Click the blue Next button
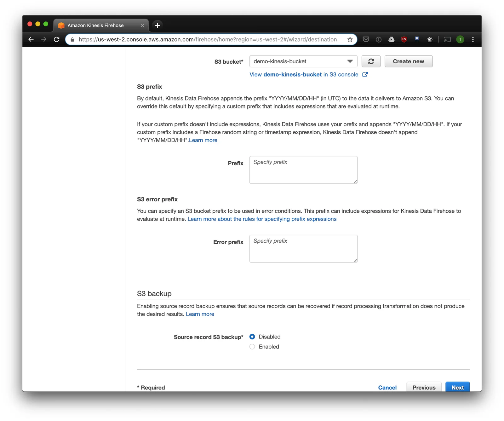 [457, 387]
